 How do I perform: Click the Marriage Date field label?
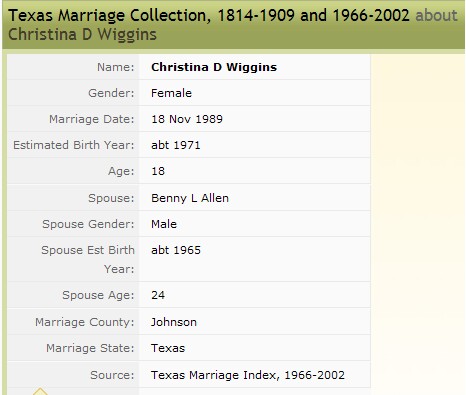click(92, 119)
